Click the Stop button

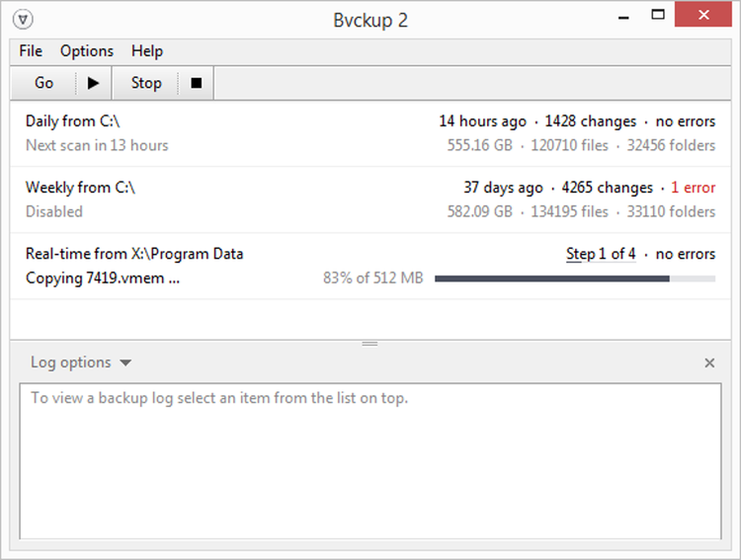[x=146, y=83]
